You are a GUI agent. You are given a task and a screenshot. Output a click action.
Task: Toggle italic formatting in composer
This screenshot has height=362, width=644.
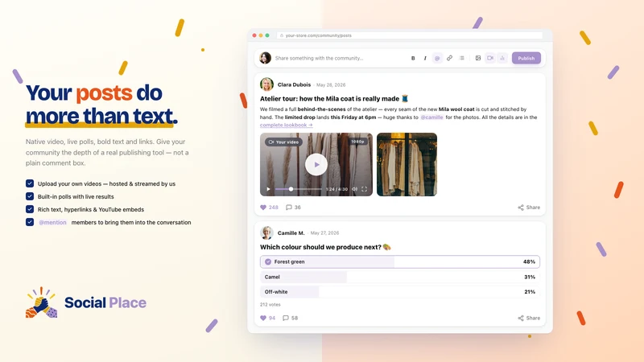pyautogui.click(x=425, y=58)
